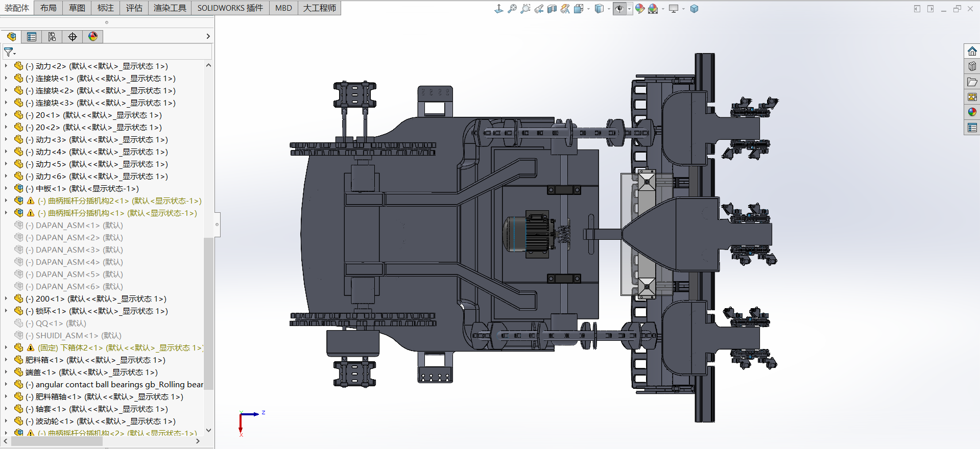The image size is (980, 449).
Task: Select 锁环<1> component in the tree
Action: (x=97, y=311)
